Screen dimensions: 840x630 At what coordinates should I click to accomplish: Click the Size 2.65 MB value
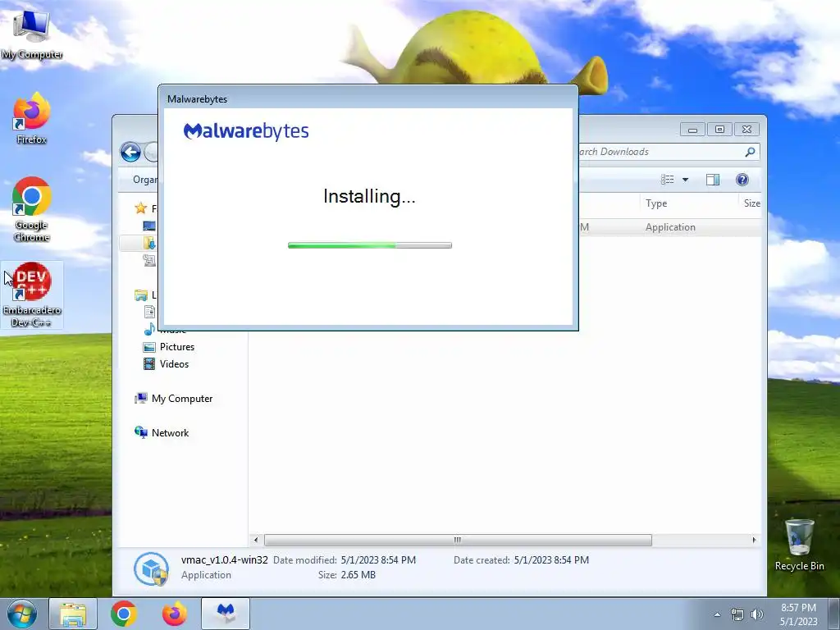(358, 575)
